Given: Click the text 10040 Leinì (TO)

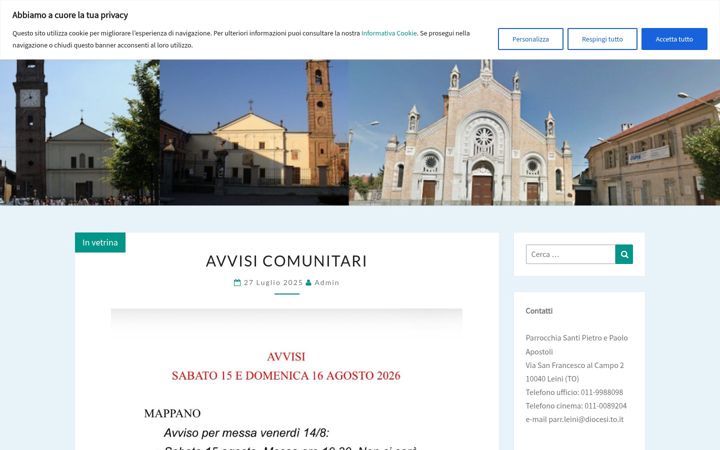Looking at the screenshot, I should click(x=552, y=379).
